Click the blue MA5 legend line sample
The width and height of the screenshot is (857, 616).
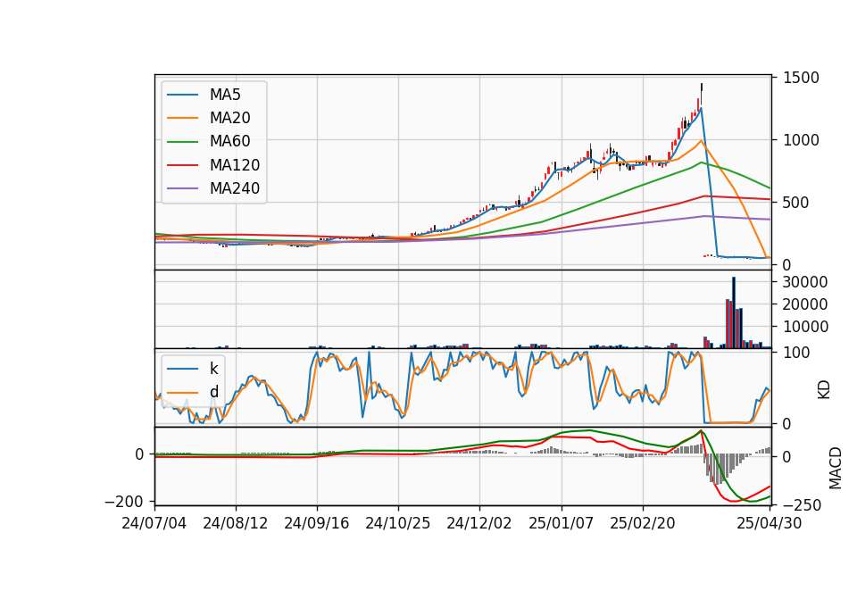[182, 95]
